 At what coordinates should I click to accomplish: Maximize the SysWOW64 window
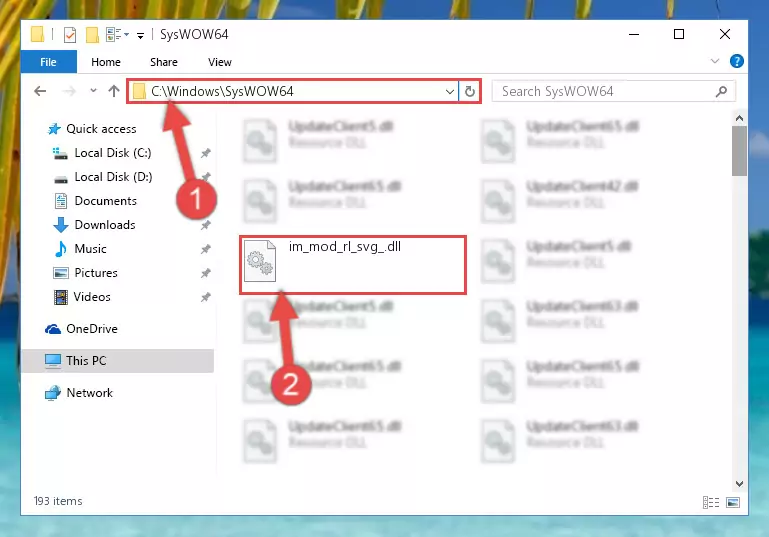tap(679, 34)
